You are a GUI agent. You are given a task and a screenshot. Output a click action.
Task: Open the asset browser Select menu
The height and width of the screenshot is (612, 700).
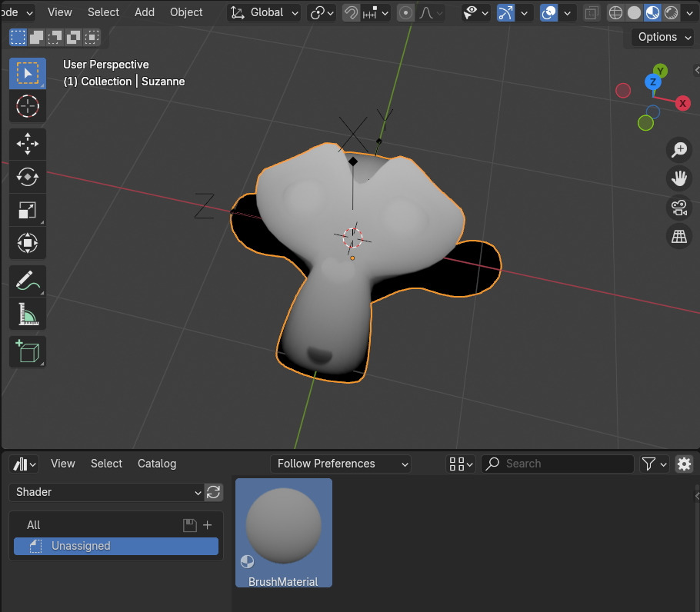[x=106, y=464]
